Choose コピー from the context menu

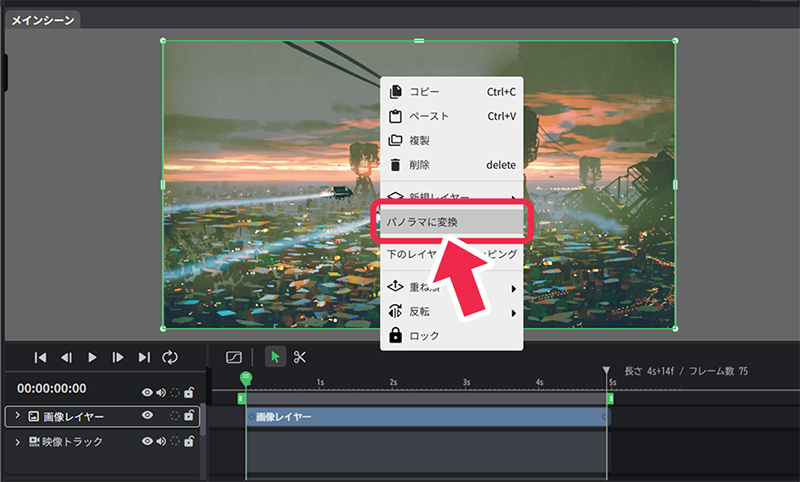point(452,92)
